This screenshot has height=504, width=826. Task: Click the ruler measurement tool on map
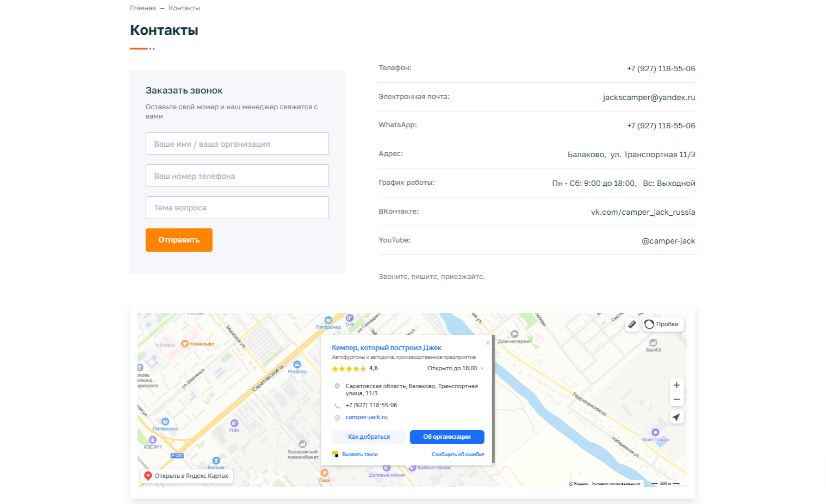[x=632, y=325]
